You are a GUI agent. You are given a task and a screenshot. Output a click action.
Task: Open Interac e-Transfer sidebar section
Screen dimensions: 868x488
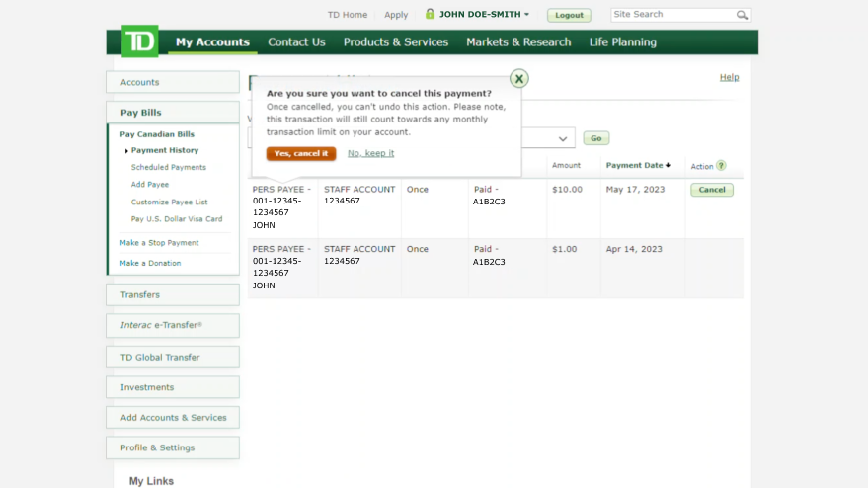click(x=173, y=326)
